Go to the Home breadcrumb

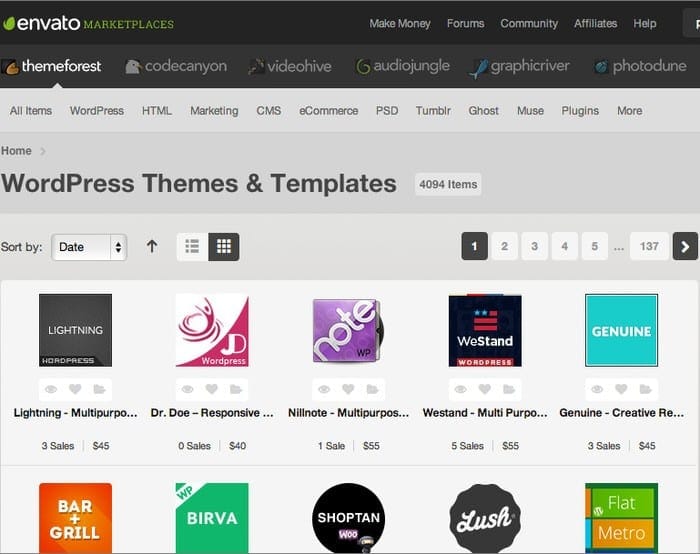(x=16, y=151)
